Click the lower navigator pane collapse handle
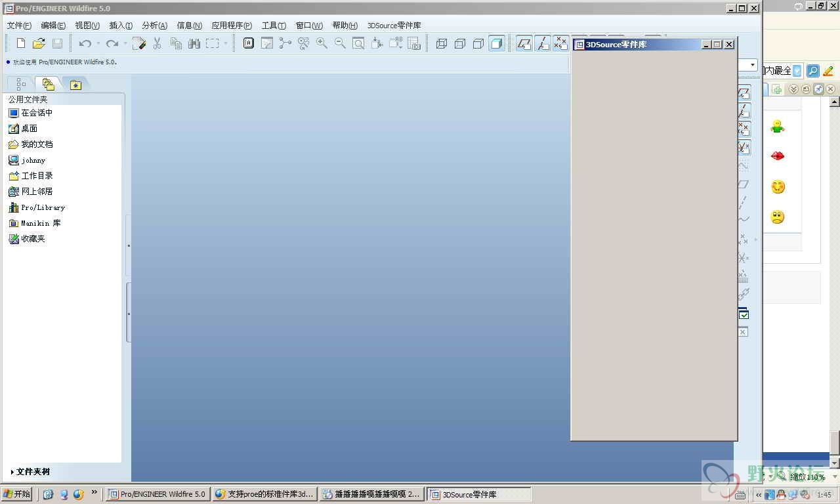 (x=129, y=312)
